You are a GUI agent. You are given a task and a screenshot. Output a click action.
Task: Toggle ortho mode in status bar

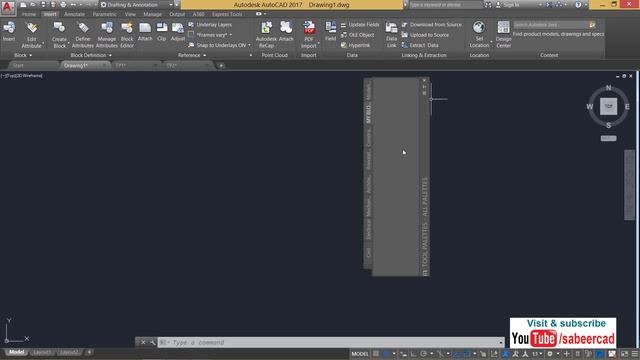[413, 354]
